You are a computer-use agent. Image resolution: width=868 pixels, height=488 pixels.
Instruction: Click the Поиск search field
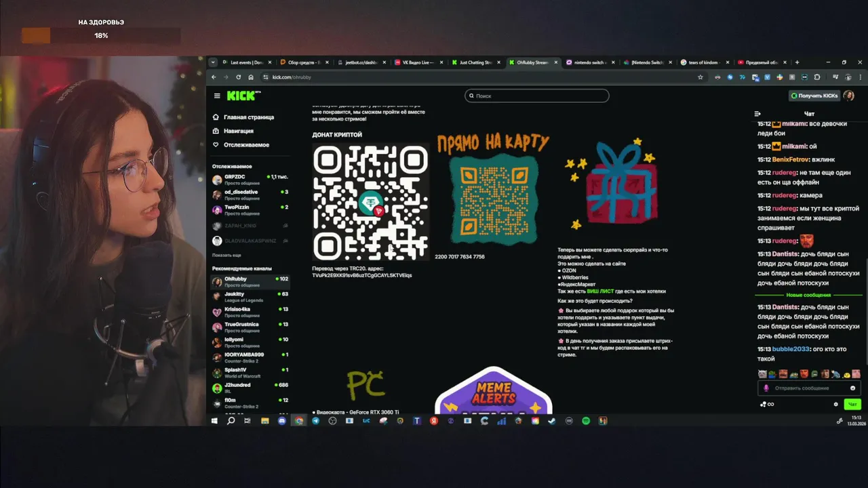[536, 96]
